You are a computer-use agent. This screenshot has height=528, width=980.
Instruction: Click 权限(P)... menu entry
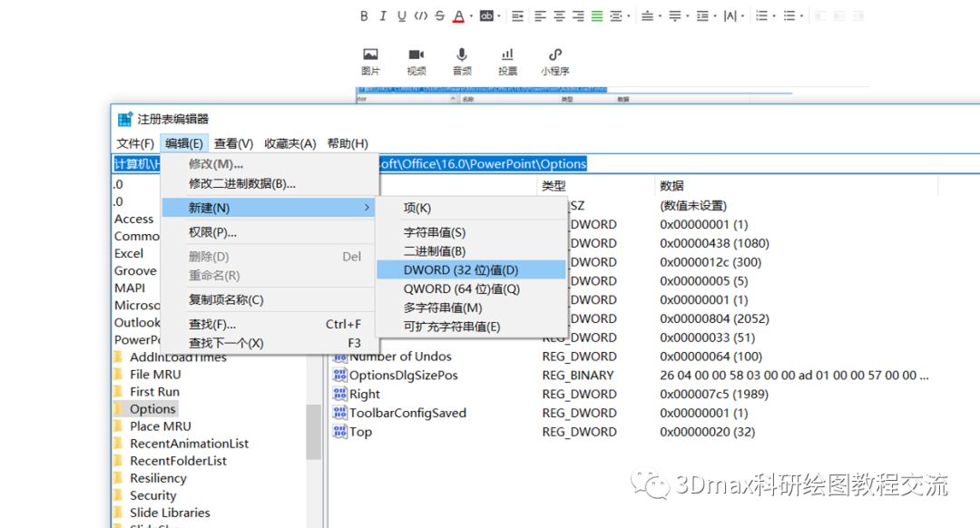tap(269, 232)
